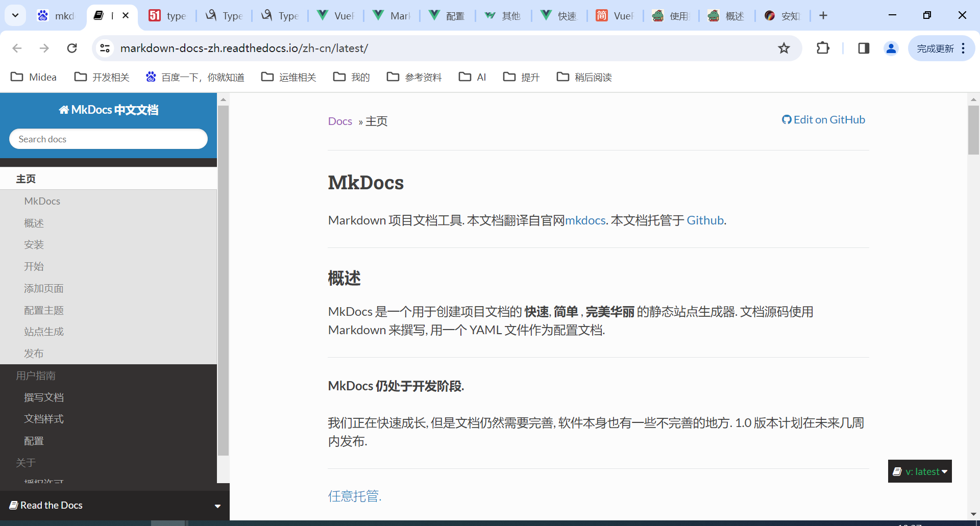Click the Docs breadcrumb link
This screenshot has width=980, height=526.
[340, 121]
